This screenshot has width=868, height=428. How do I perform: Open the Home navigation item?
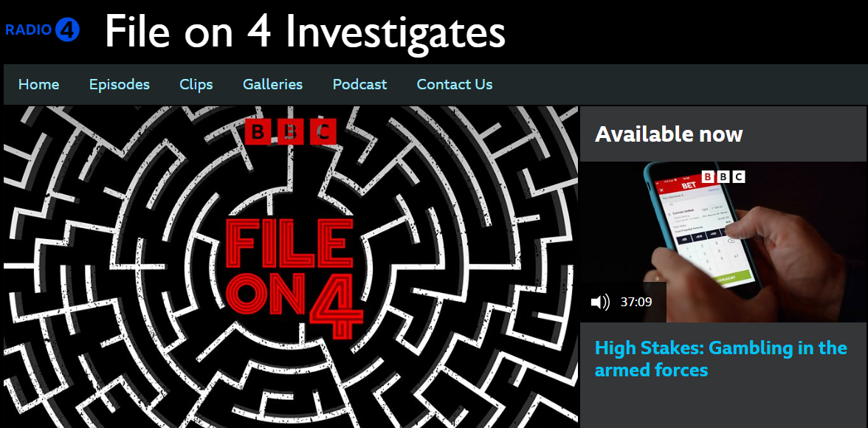click(38, 84)
